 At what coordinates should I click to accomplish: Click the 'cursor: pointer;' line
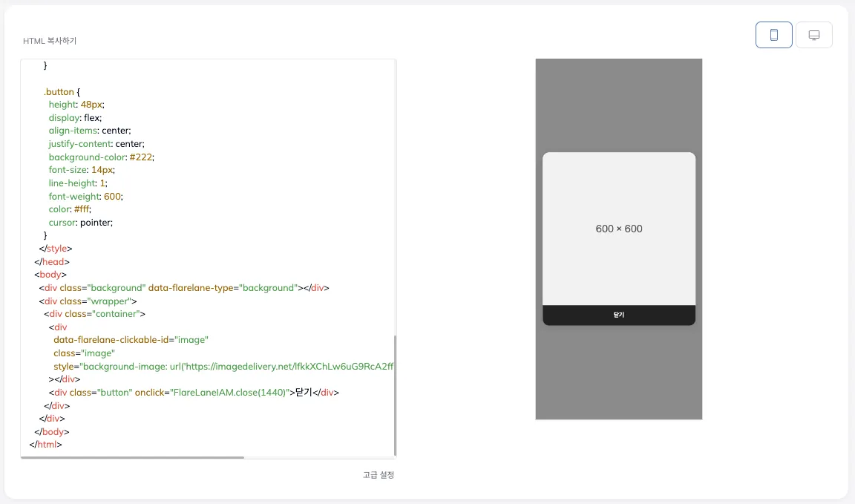[x=81, y=223]
